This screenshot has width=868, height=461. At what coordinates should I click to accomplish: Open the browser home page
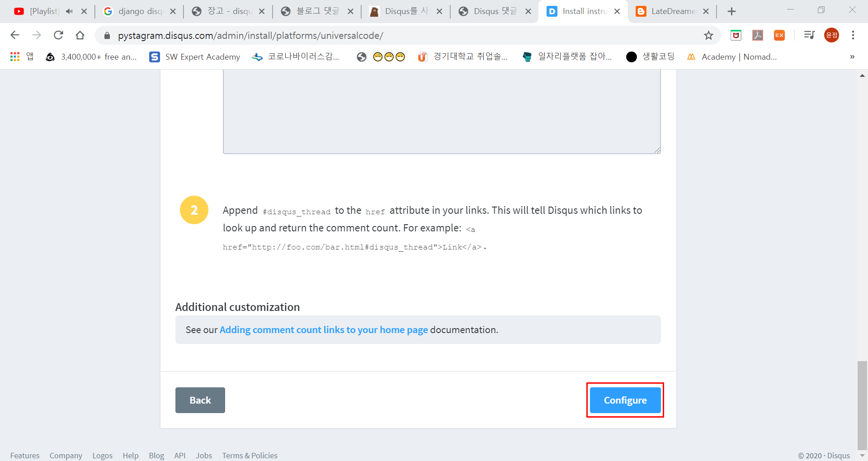pos(80,35)
